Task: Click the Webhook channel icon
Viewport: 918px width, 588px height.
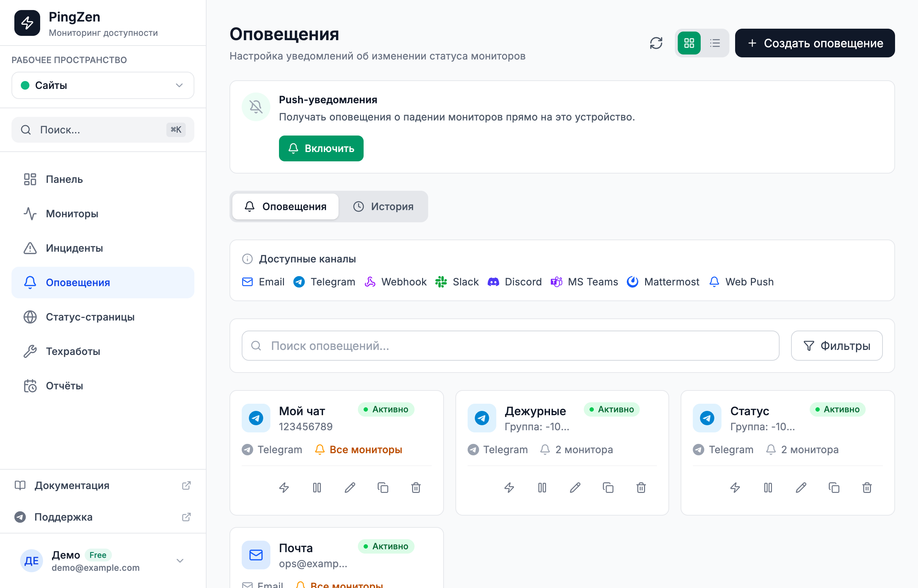Action: 370,282
